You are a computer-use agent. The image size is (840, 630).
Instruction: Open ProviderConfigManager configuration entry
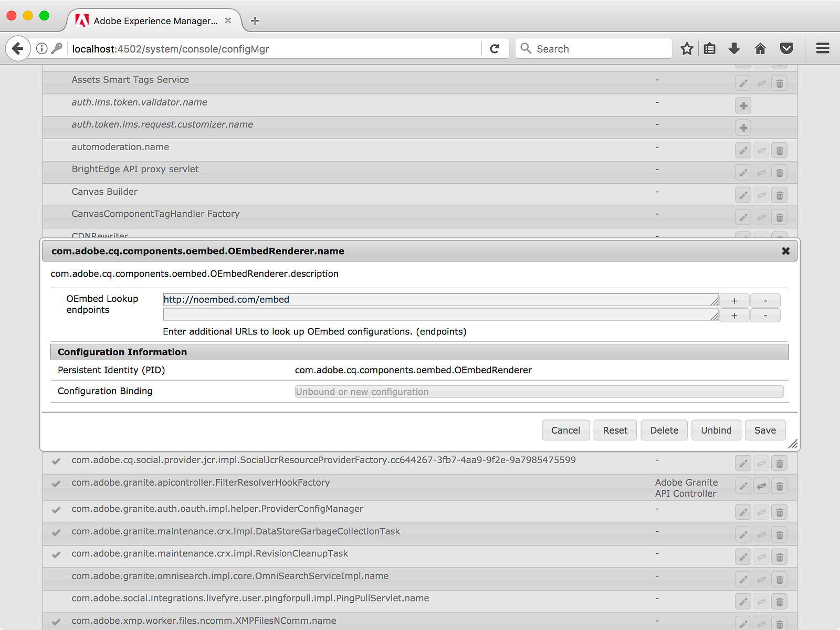pyautogui.click(x=217, y=509)
